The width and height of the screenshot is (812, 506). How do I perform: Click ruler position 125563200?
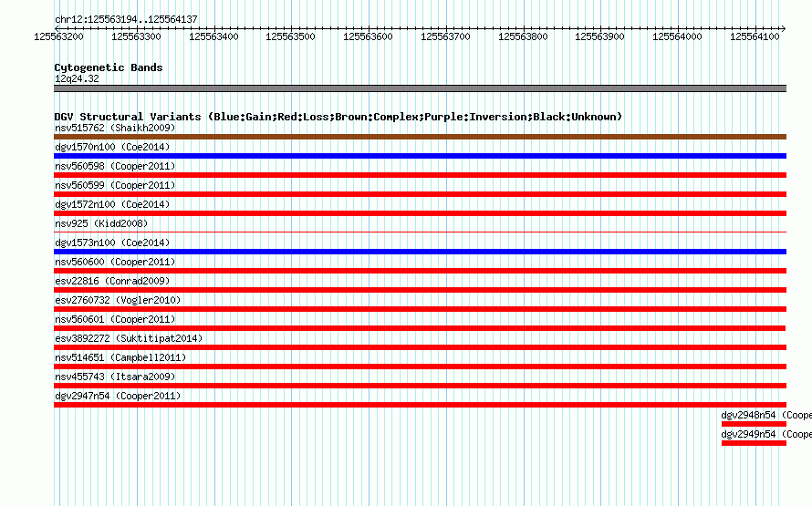58,36
